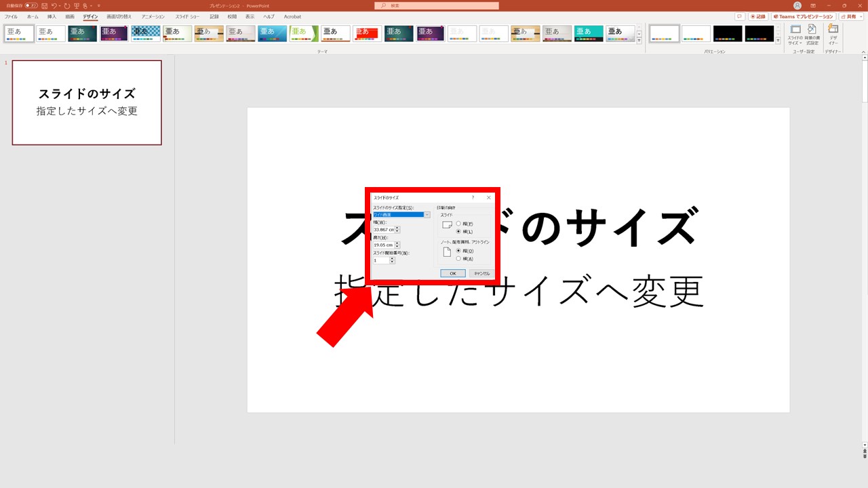Image resolution: width=868 pixels, height=488 pixels.
Task: Click the Redo icon
Action: coord(66,5)
